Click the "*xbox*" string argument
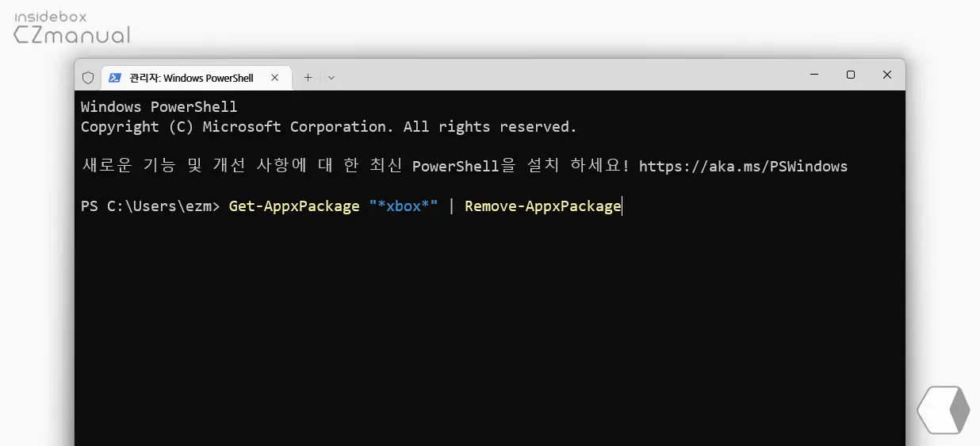The height and width of the screenshot is (446, 980). (x=404, y=206)
